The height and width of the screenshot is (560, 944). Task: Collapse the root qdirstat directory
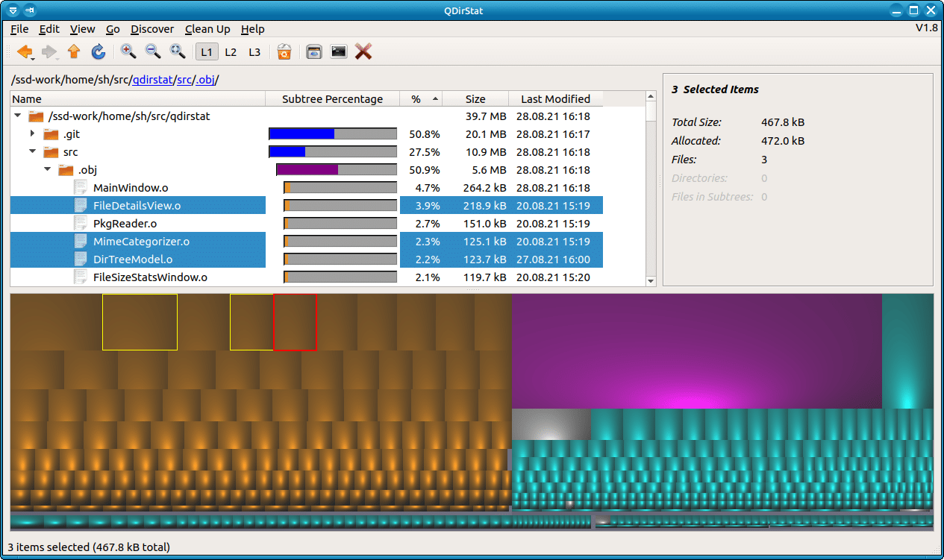point(17,116)
